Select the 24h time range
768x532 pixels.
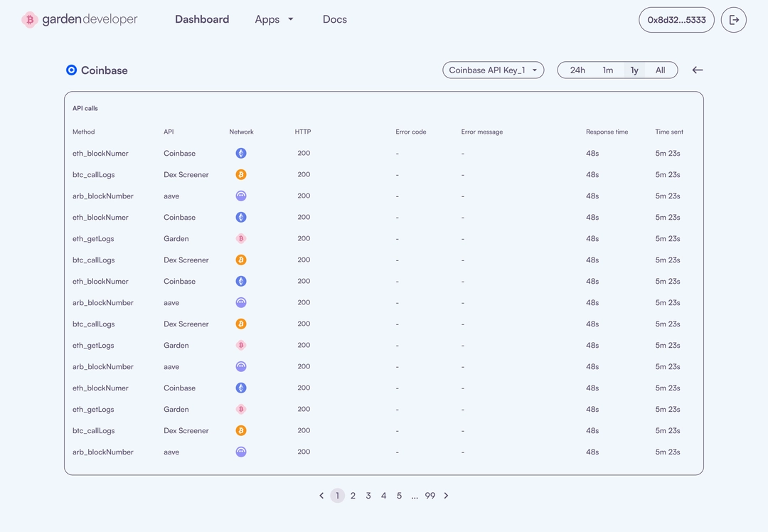(577, 70)
